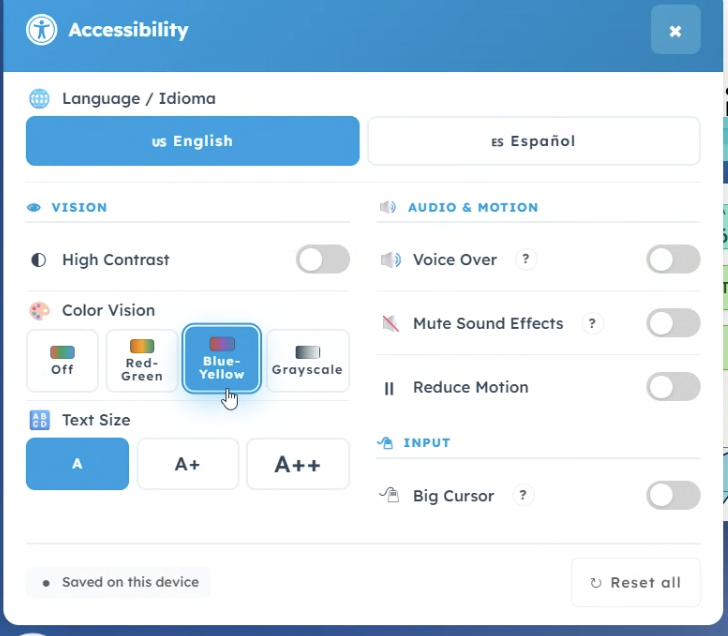
Task: Set text size to A++
Action: (x=298, y=464)
